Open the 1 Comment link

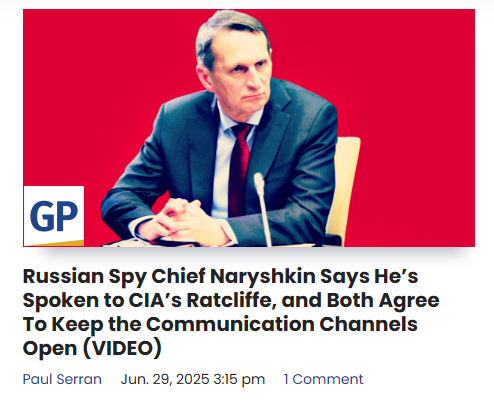[x=323, y=379]
